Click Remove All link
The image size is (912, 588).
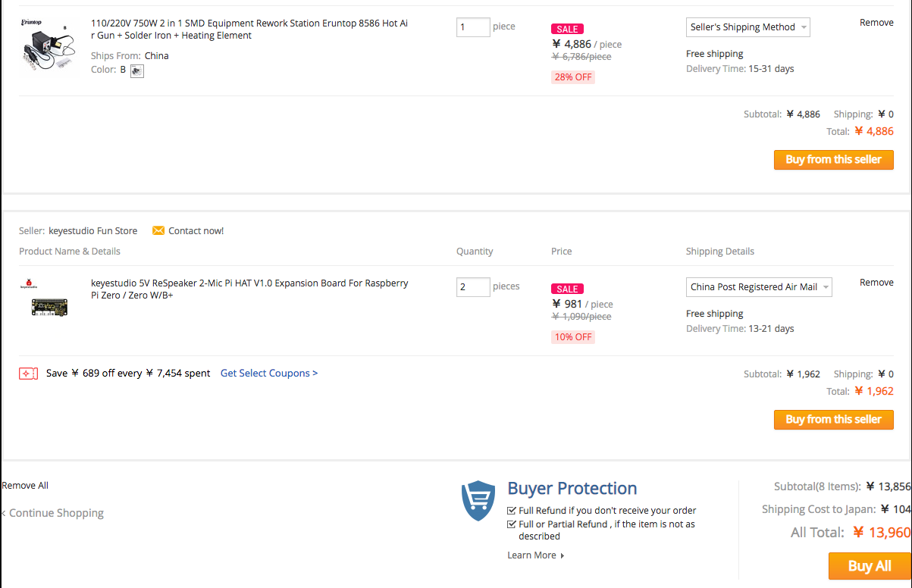tap(25, 486)
